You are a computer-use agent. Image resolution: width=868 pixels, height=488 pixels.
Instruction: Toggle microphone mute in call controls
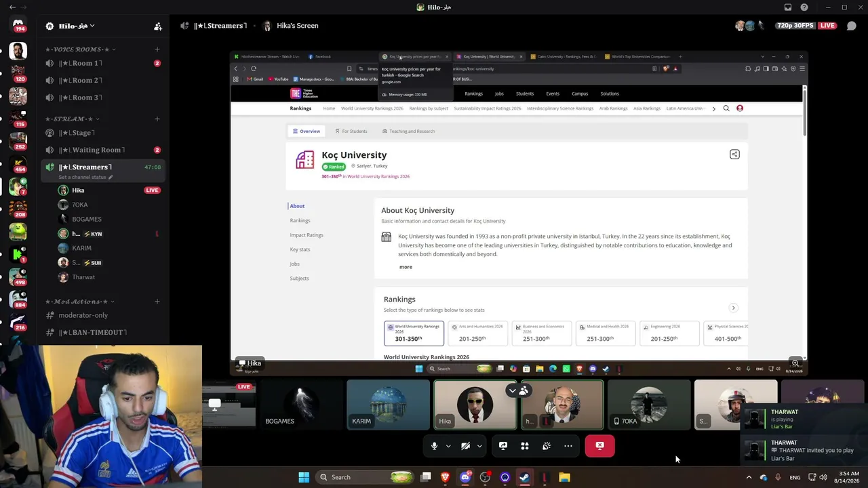[x=435, y=446]
